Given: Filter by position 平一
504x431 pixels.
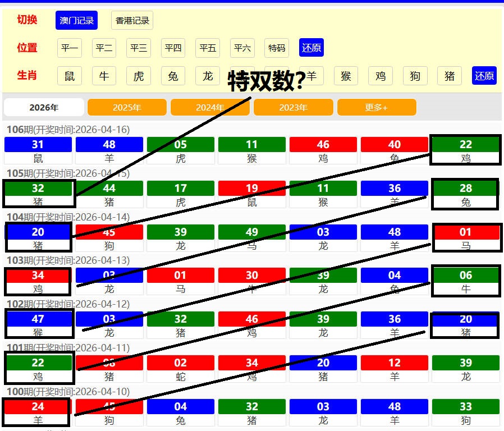Looking at the screenshot, I should click(70, 48).
